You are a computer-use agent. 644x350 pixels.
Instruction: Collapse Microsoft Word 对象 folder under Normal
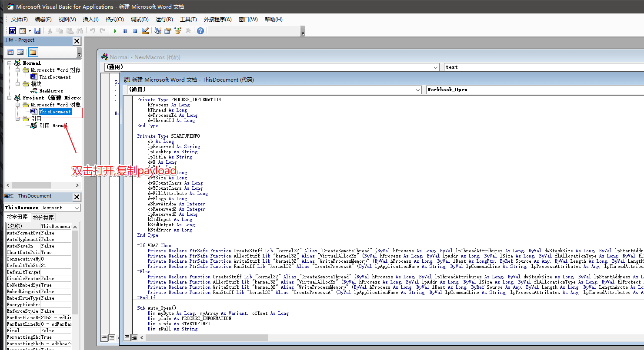(x=18, y=70)
